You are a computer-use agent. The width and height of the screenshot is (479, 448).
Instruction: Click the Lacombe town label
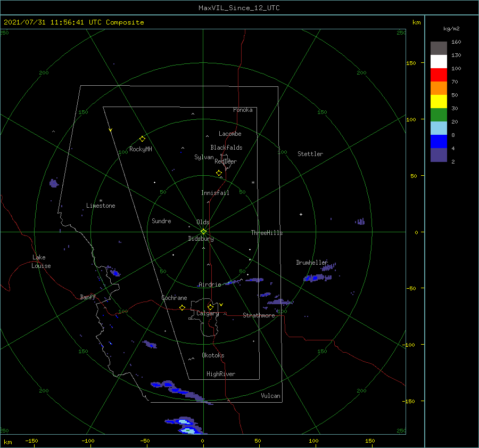tap(230, 134)
